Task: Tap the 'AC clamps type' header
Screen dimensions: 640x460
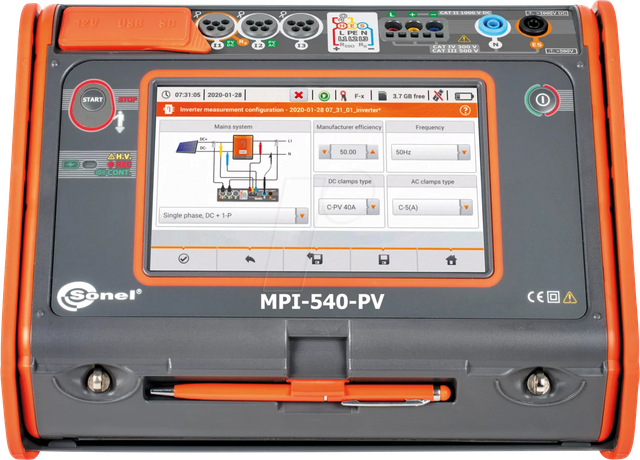Action: click(x=433, y=182)
